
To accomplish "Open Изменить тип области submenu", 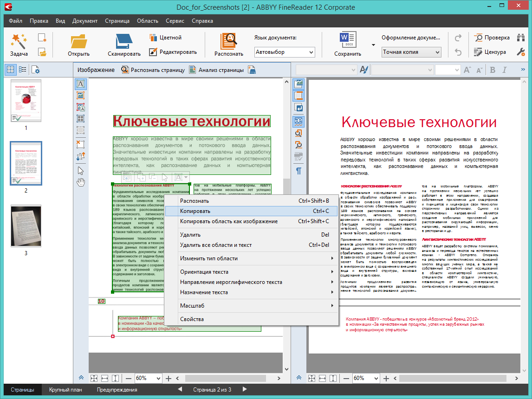I will (x=252, y=259).
